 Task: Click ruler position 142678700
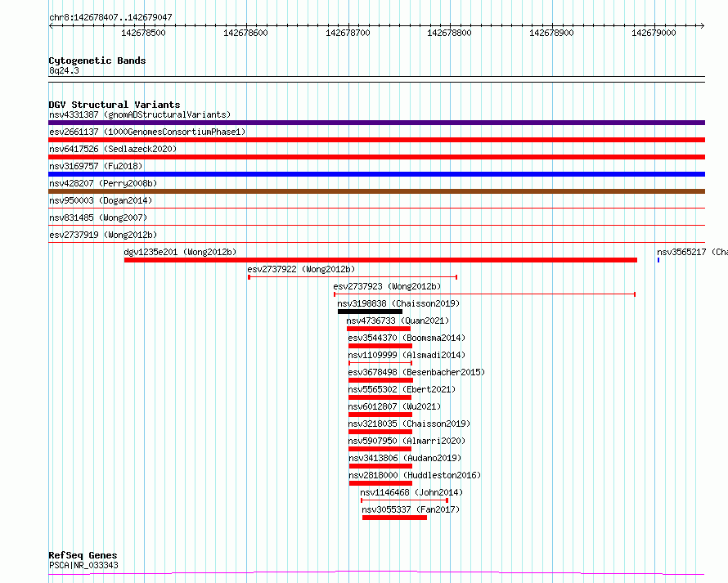pos(348,33)
